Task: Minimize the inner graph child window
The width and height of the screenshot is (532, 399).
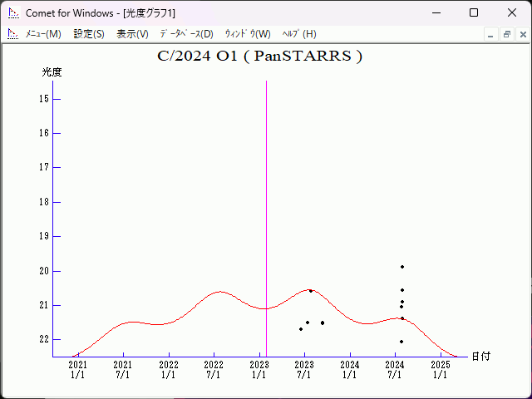Action: (491, 34)
